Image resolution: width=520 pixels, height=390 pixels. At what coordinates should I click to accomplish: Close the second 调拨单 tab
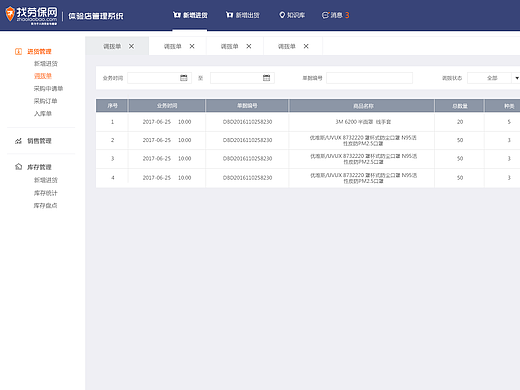192,46
